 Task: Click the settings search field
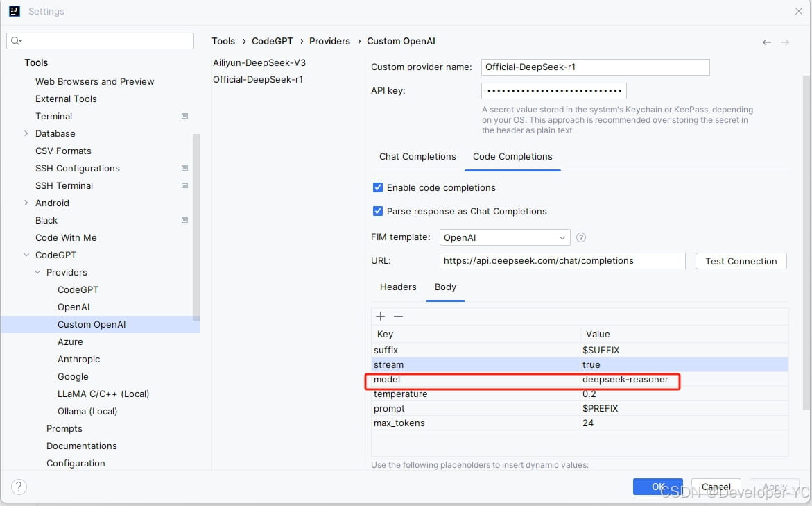tap(101, 41)
